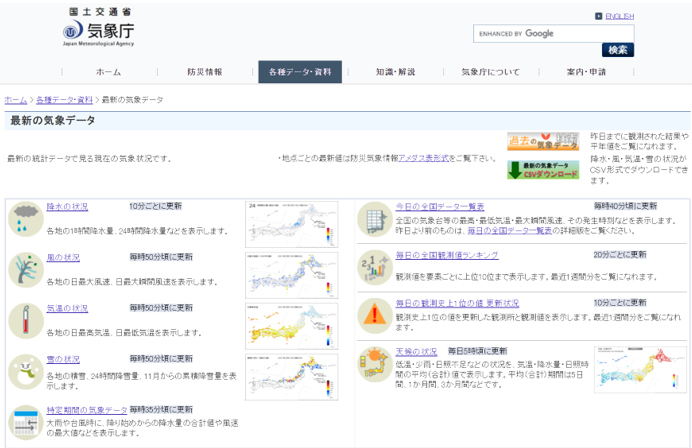Click the Google search input field
692x448 pixels.
[x=553, y=33]
